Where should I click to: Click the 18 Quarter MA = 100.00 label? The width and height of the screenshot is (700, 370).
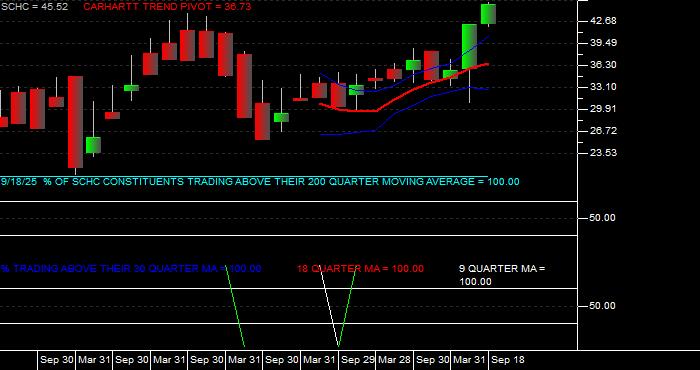(360, 269)
